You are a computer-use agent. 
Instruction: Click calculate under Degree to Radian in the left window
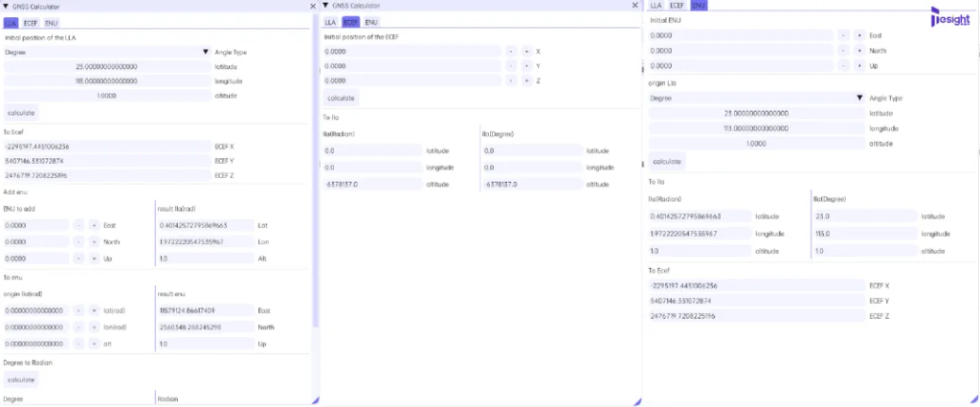tap(21, 379)
